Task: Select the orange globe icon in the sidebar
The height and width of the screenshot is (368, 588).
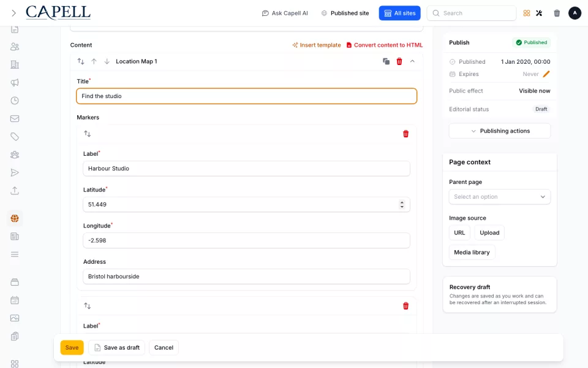Action: [15, 218]
